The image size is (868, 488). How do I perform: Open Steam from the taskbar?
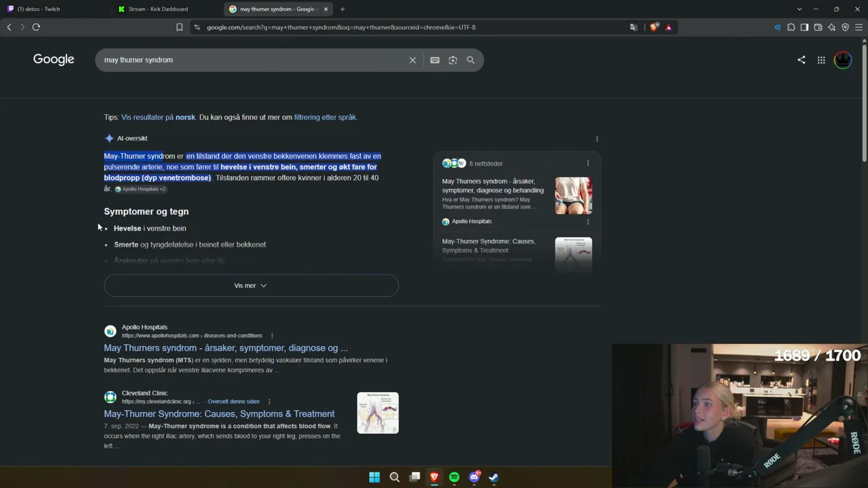(x=494, y=477)
